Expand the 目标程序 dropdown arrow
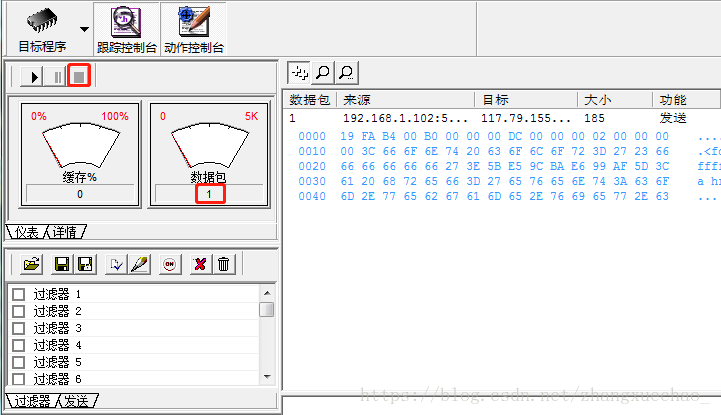This screenshot has height=415, width=721. point(84,29)
